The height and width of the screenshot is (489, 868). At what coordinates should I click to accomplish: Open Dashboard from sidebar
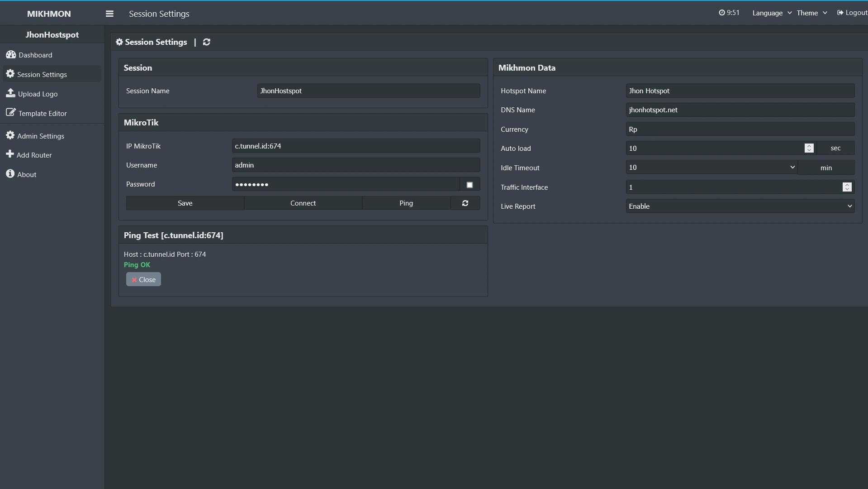point(52,55)
